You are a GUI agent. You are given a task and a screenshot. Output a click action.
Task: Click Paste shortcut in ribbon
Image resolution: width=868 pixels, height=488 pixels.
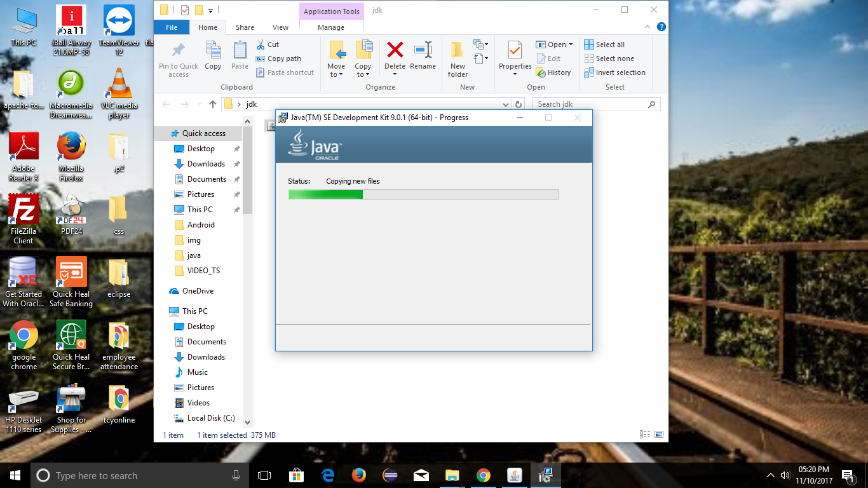(285, 72)
